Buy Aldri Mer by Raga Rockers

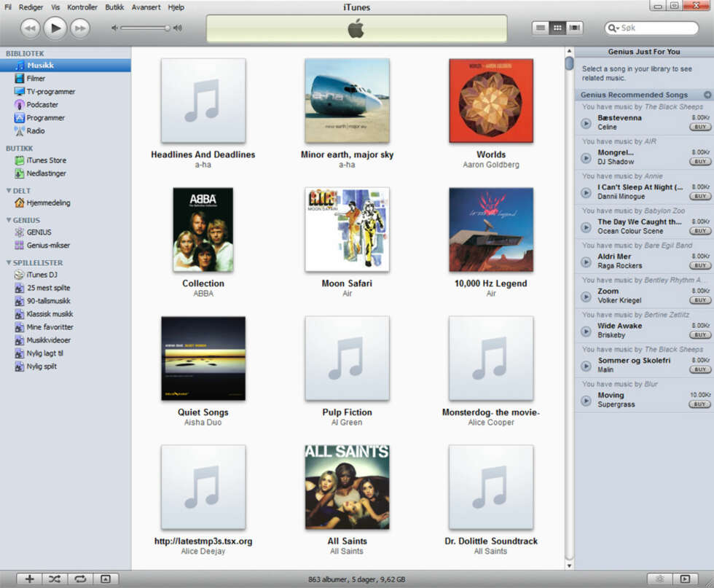tap(700, 265)
